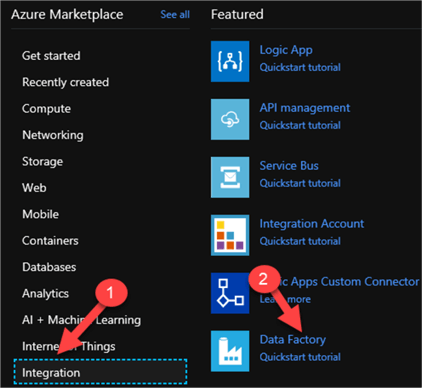Open the Service Bus link
The image size is (422, 388).
[289, 166]
